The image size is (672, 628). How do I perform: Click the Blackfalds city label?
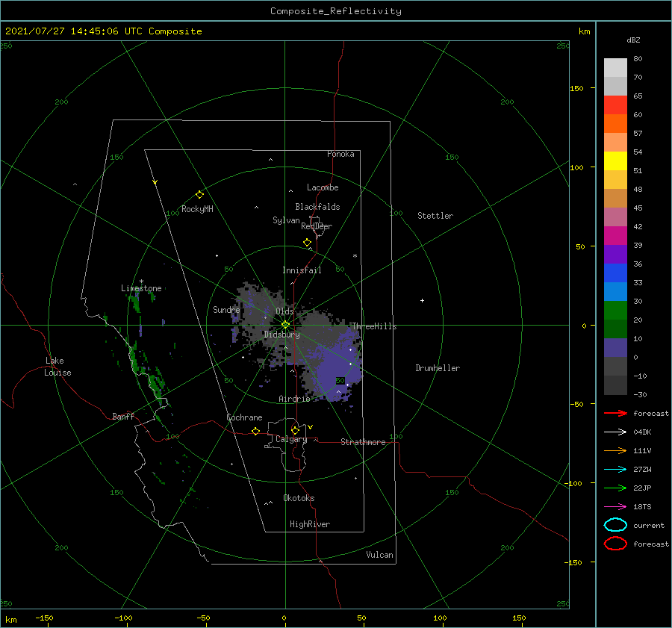(317, 207)
